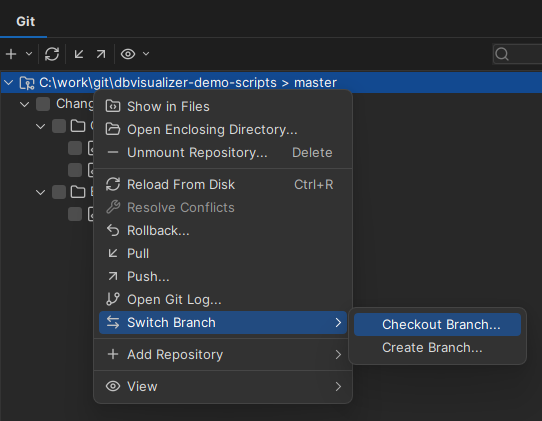Click the eye view icon in toolbar
542x421 pixels.
coord(128,54)
